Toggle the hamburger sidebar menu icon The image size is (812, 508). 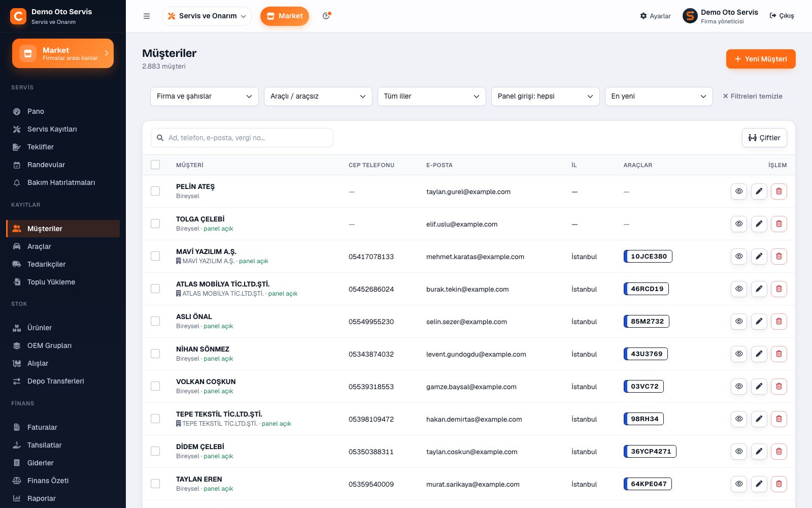point(147,16)
